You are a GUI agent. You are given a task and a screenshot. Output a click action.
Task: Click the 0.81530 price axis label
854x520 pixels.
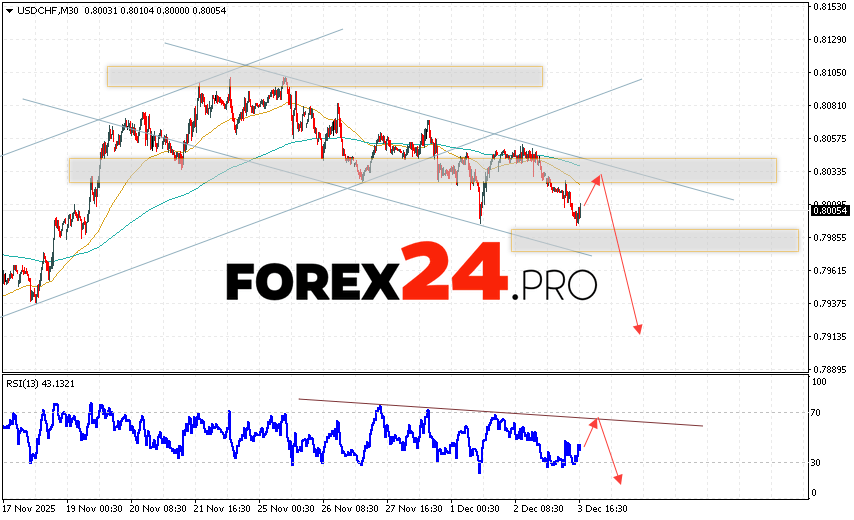click(830, 7)
